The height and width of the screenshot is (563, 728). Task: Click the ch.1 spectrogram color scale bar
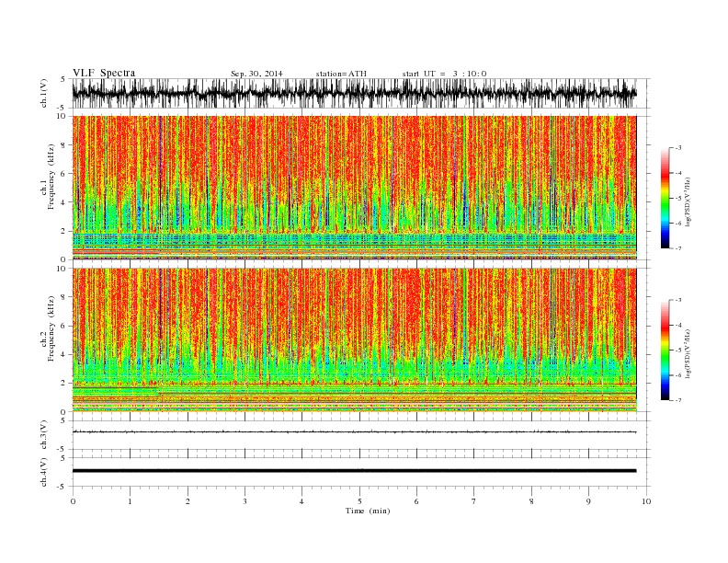point(665,199)
